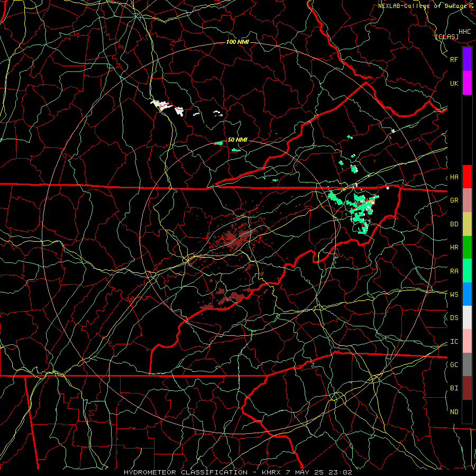
Task: Click the HYDROMETEOR CLASSIFICATION KMRX title caption
Action: tap(238, 472)
